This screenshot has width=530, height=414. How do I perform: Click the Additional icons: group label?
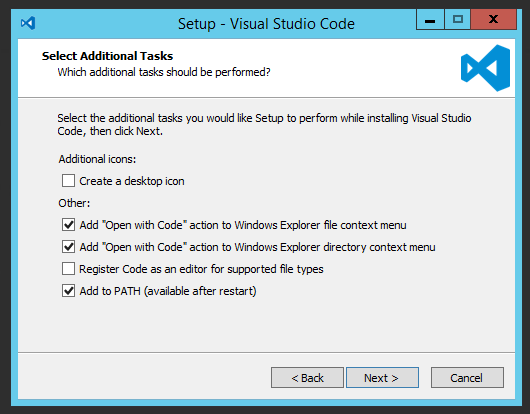(97, 159)
